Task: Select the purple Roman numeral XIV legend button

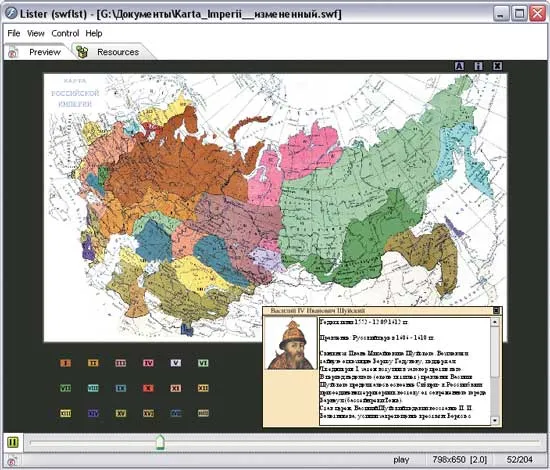Action: (93, 414)
